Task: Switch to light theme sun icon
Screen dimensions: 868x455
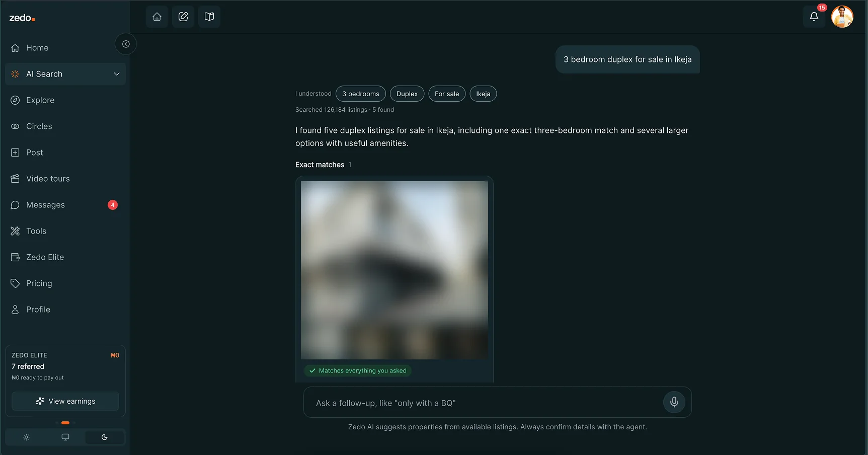Action: click(26, 437)
